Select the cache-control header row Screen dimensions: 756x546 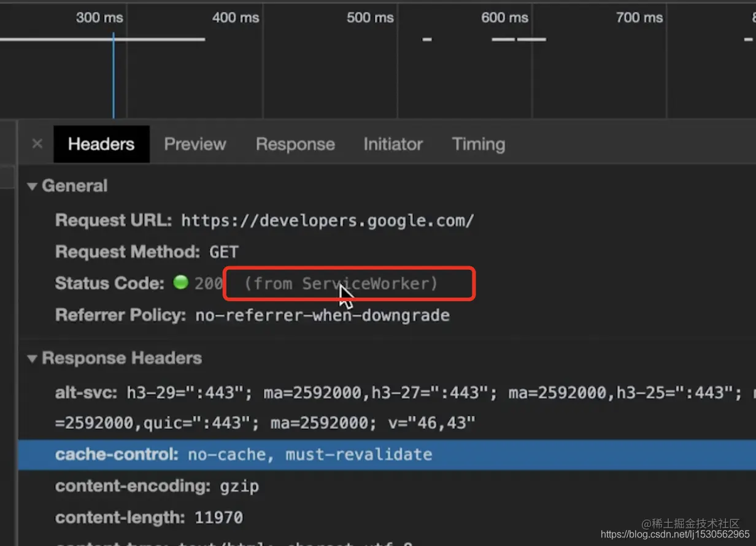coord(387,455)
